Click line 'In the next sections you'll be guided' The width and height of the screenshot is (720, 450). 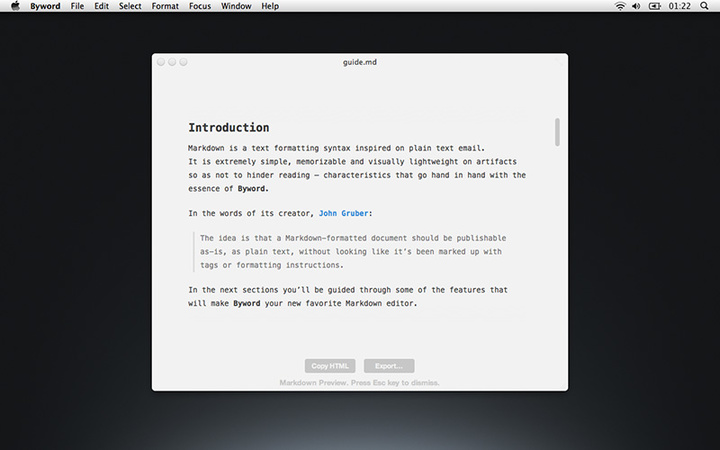[x=348, y=290]
